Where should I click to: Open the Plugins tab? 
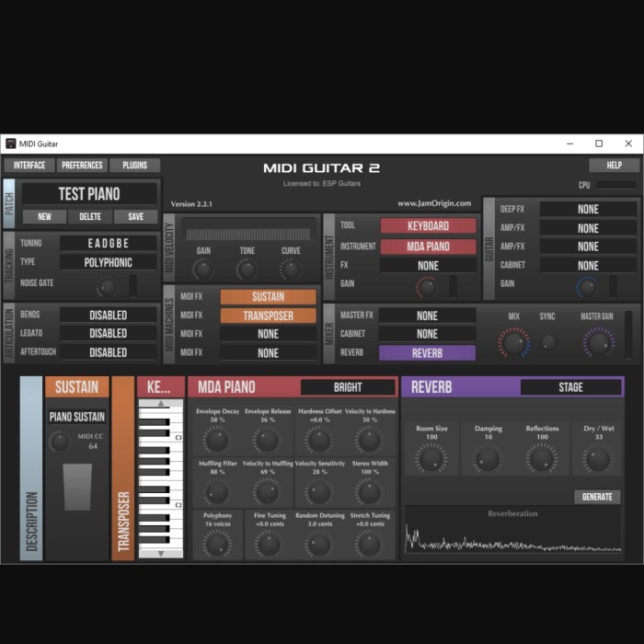coord(134,165)
